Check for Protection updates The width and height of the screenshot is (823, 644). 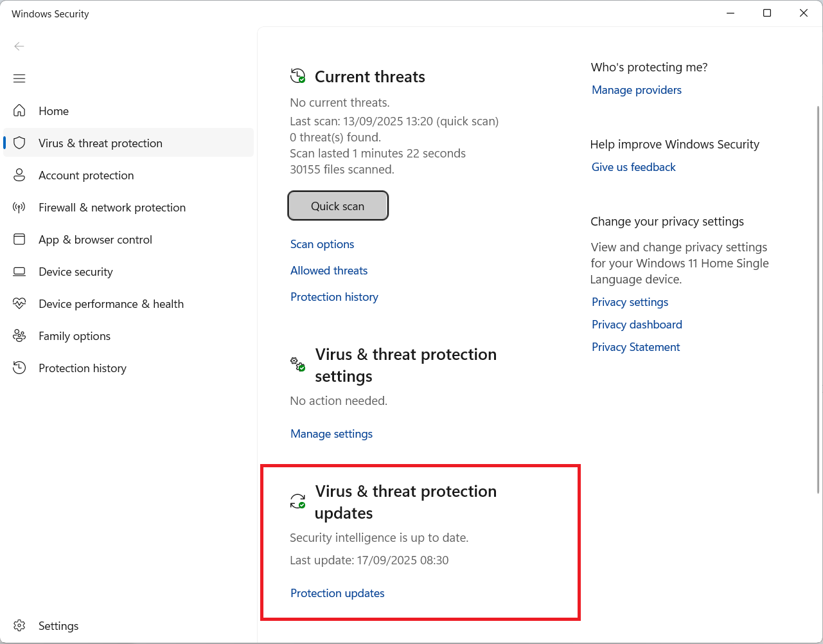click(337, 593)
